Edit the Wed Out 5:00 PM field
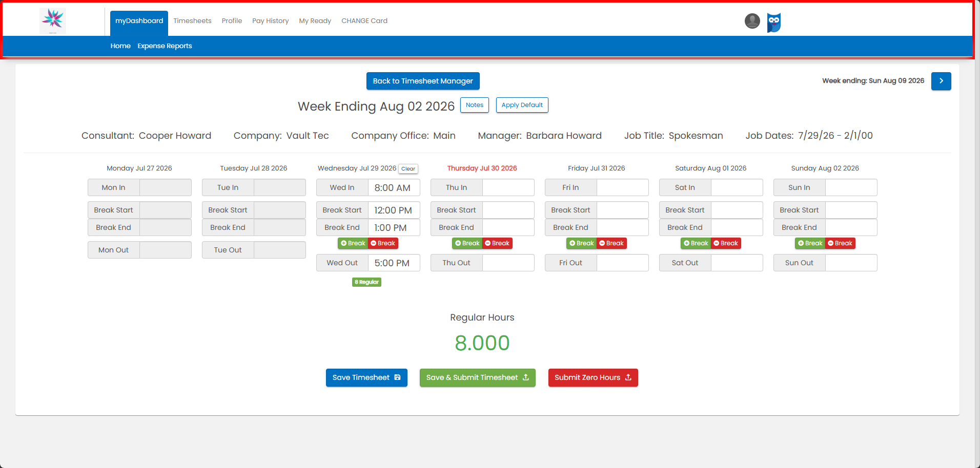The image size is (980, 468). point(394,263)
